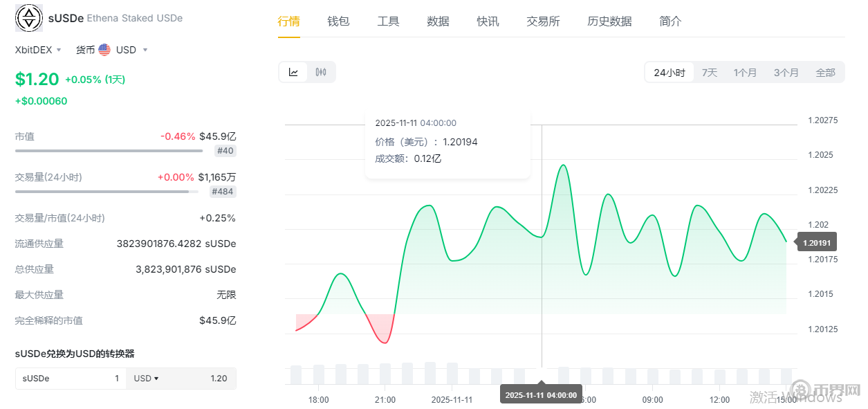Image resolution: width=868 pixels, height=409 pixels.
Task: Click the sUSDe amount input field
Action: pyautogui.click(x=71, y=379)
